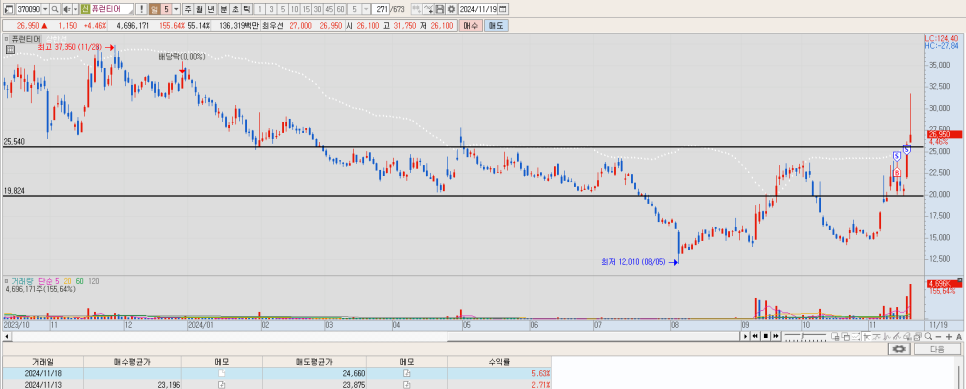966x389 pixels.
Task: Rewind chart replay button
Action: coord(755,336)
